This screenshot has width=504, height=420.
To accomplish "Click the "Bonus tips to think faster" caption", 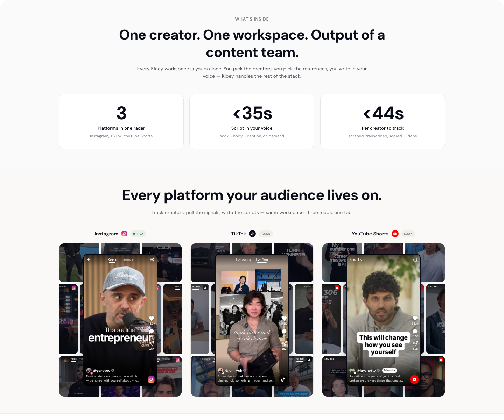I will (246, 378).
